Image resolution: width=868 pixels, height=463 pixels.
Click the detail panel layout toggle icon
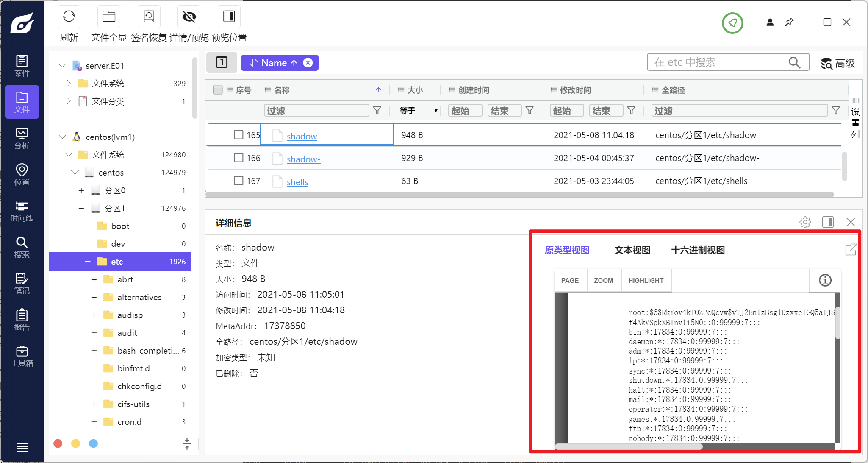tap(828, 222)
